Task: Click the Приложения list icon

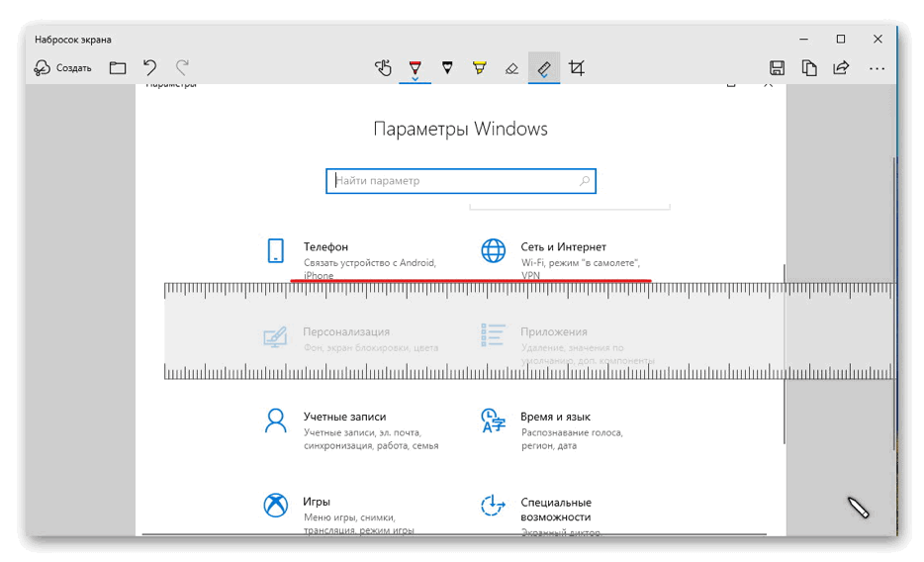Action: coord(493,335)
